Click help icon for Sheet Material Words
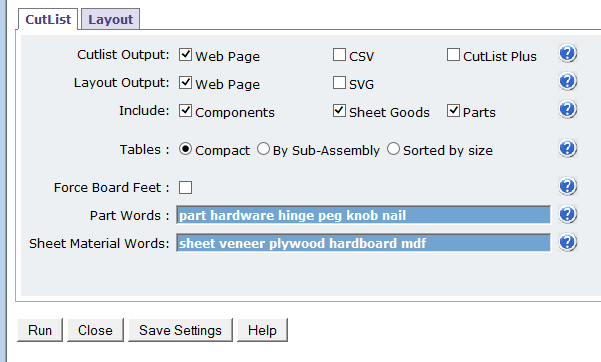The width and height of the screenshot is (601, 362). (x=568, y=242)
